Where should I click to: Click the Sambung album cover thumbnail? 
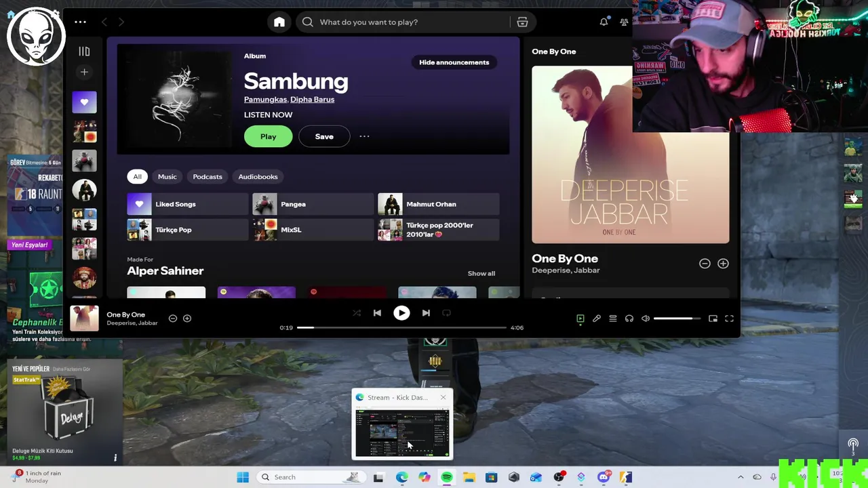(176, 99)
